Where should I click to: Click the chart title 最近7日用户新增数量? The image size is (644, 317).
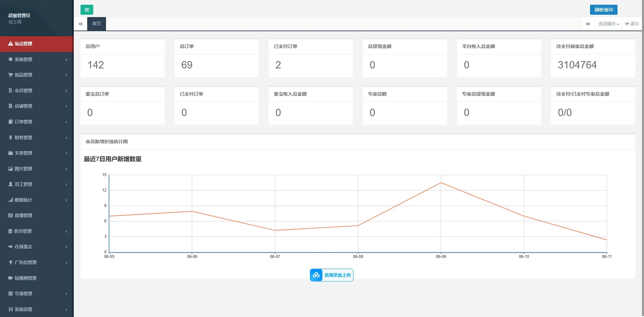(x=113, y=159)
